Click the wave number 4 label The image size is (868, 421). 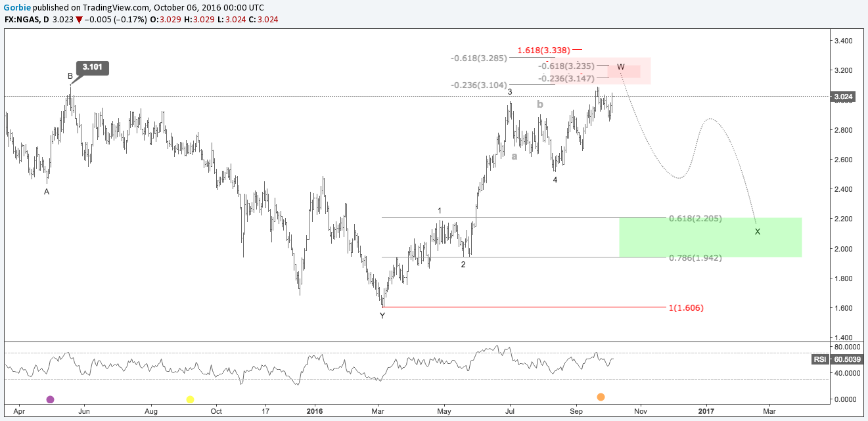[x=555, y=179]
